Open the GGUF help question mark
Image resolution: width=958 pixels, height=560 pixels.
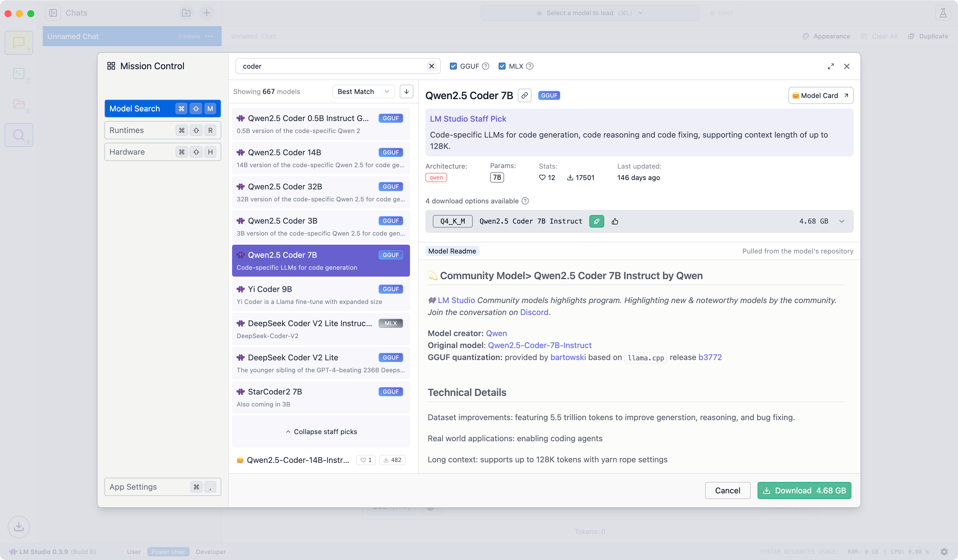(486, 66)
